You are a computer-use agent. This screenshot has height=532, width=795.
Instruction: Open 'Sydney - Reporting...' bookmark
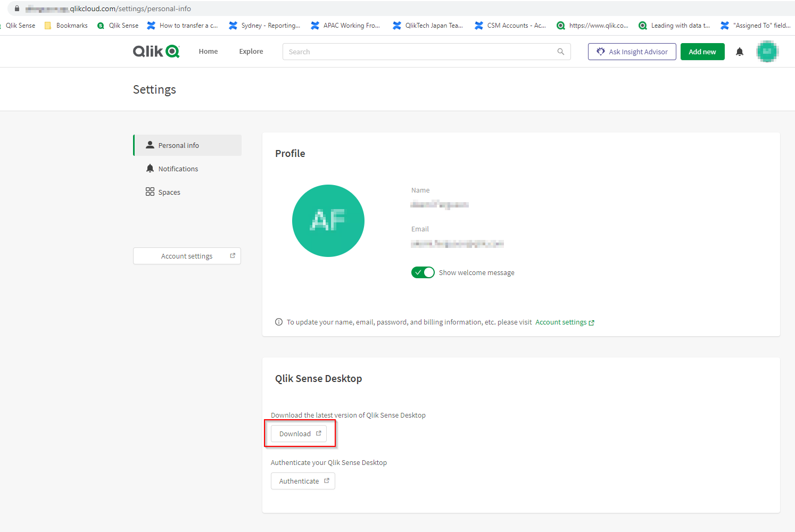pyautogui.click(x=264, y=26)
